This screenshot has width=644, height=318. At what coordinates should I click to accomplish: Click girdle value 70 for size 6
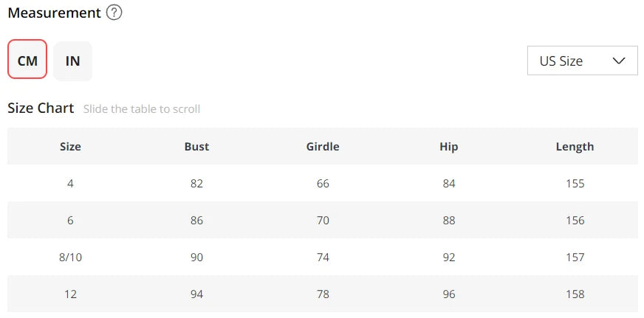(x=323, y=220)
